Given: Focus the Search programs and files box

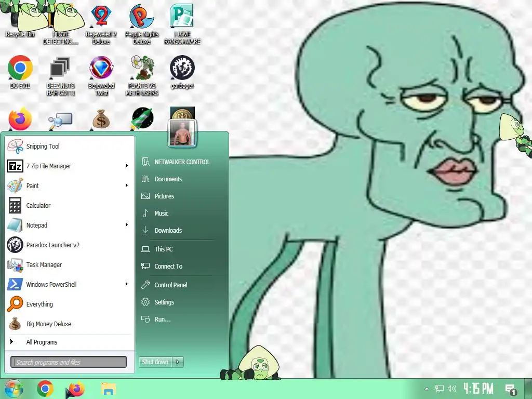Looking at the screenshot, I should tap(69, 362).
